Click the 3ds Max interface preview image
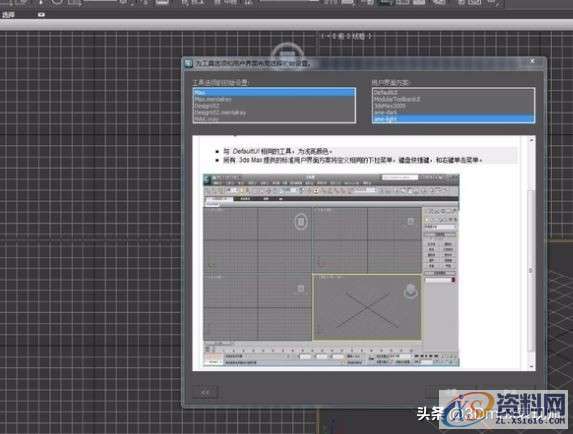 tap(331, 270)
